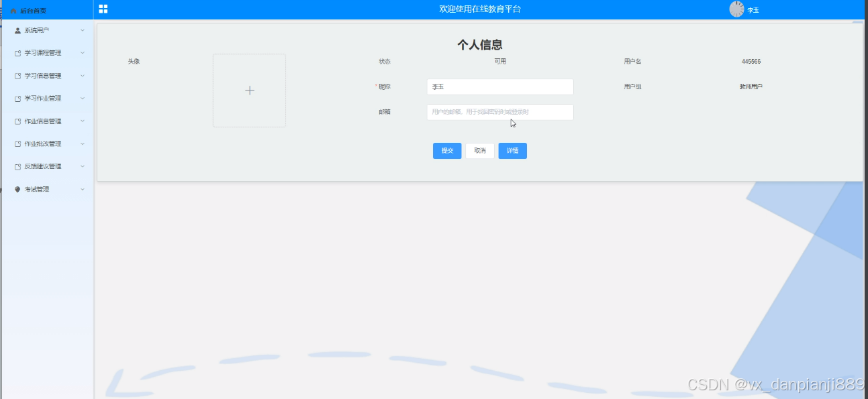
Task: Click the 教师用户 user group value
Action: [751, 87]
